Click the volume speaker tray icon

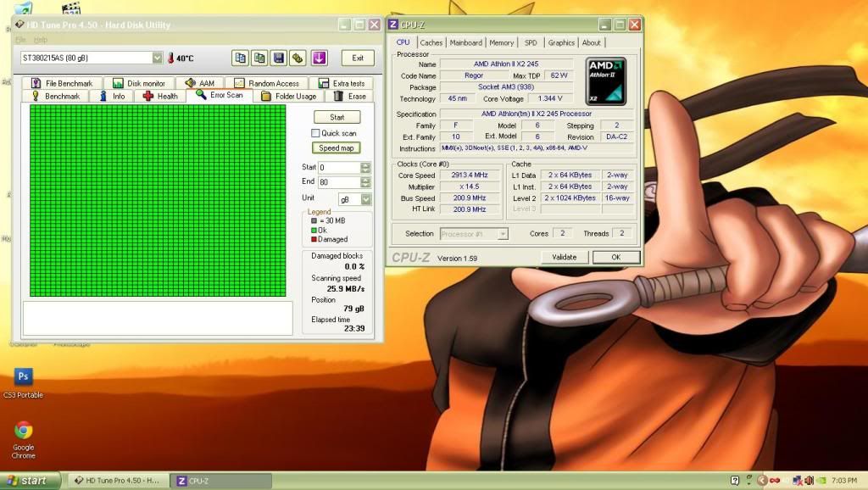click(809, 481)
